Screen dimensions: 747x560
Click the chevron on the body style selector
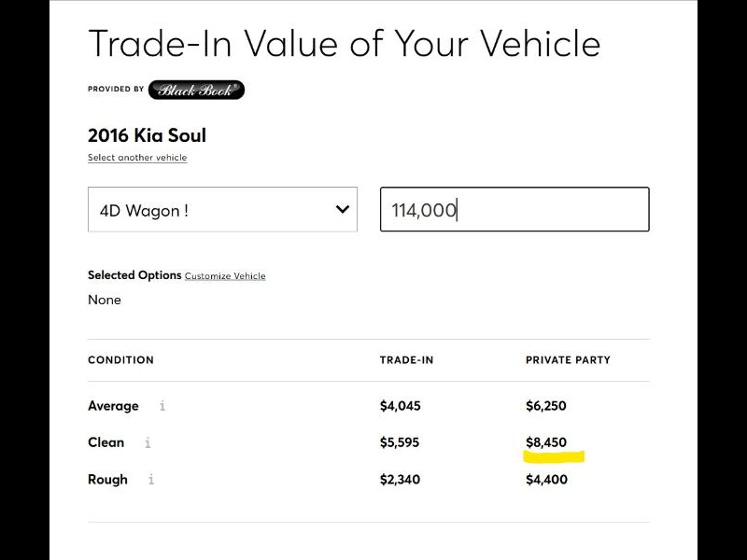[x=342, y=210]
